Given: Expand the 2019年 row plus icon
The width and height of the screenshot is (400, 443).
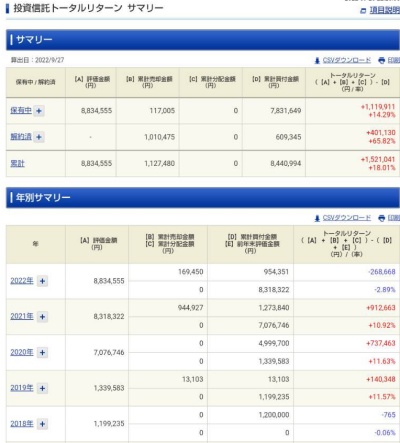Looking at the screenshot, I should [x=42, y=388].
